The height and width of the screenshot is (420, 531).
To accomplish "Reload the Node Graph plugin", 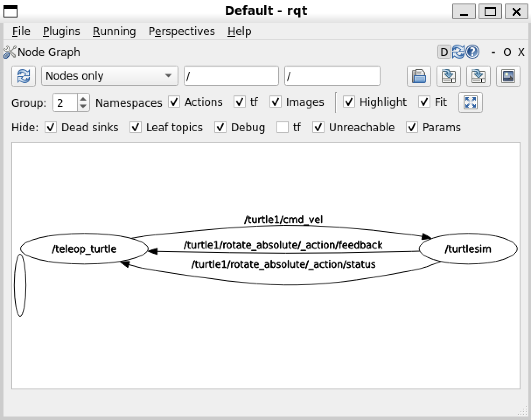I will 458,52.
